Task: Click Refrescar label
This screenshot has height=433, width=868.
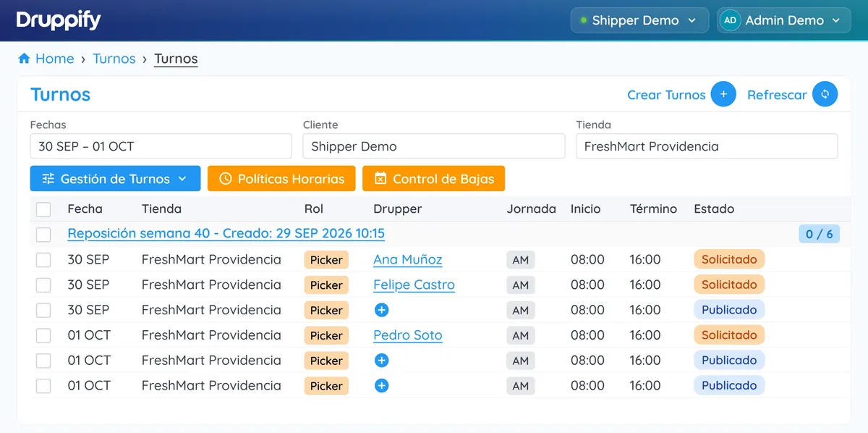Action: (x=777, y=95)
